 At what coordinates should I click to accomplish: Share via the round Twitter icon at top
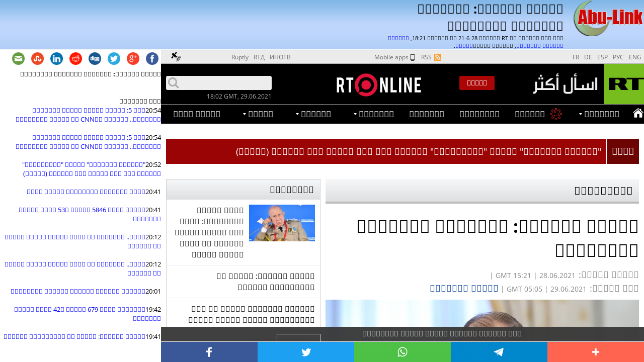tap(114, 59)
